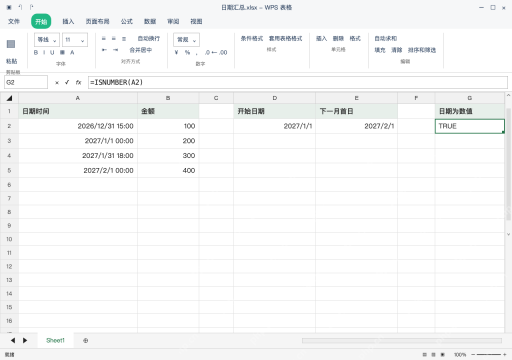Click zoom in plus button
The width and height of the screenshot is (512, 360).
pyautogui.click(x=505, y=354)
